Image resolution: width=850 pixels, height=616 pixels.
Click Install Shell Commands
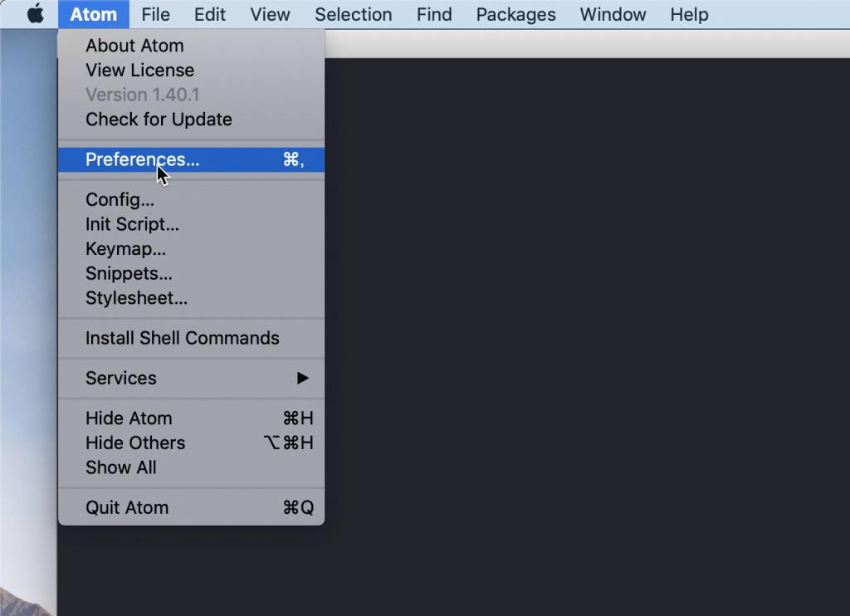182,338
